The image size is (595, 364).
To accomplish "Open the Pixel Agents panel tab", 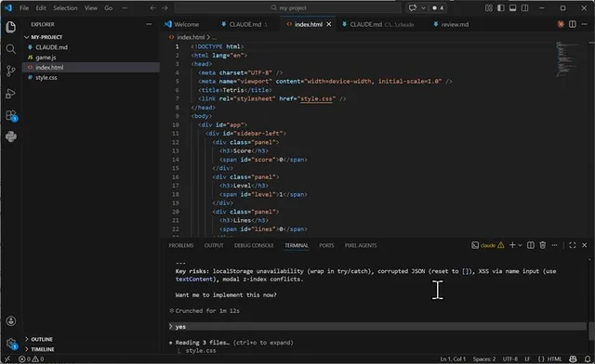I will coord(361,245).
